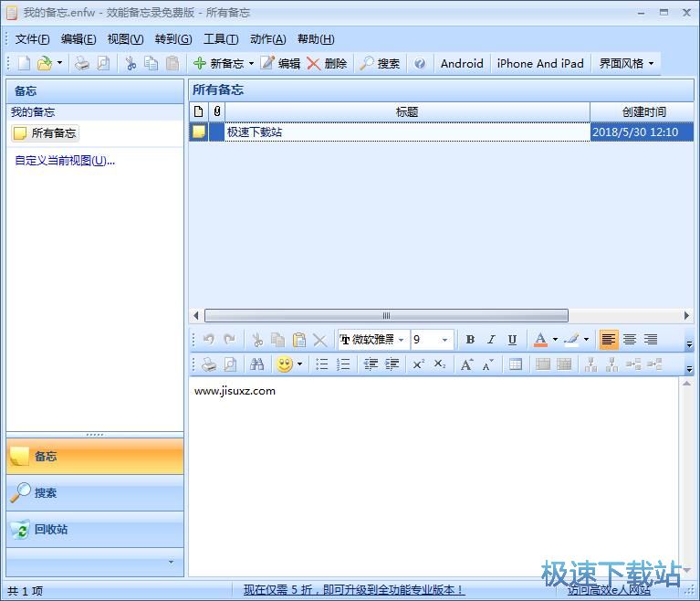The image size is (700, 601).
Task: Open the 帮助(H) menu
Action: [316, 39]
